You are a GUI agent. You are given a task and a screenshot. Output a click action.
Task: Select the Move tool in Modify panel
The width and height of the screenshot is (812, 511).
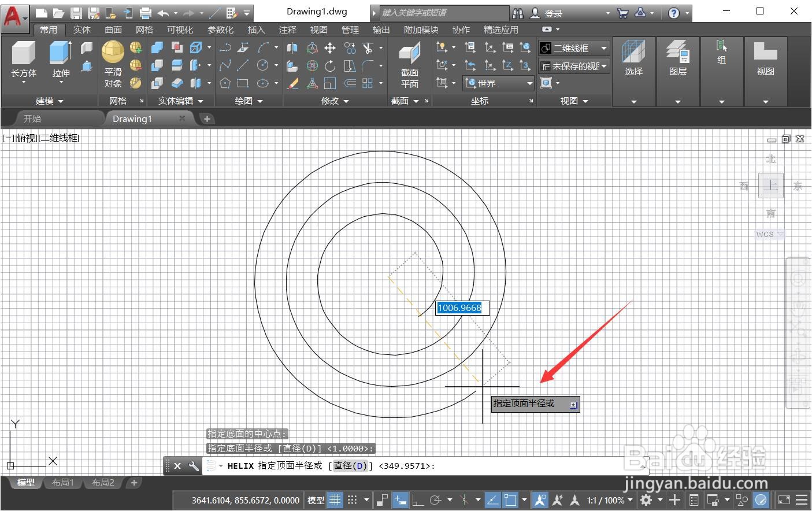330,48
